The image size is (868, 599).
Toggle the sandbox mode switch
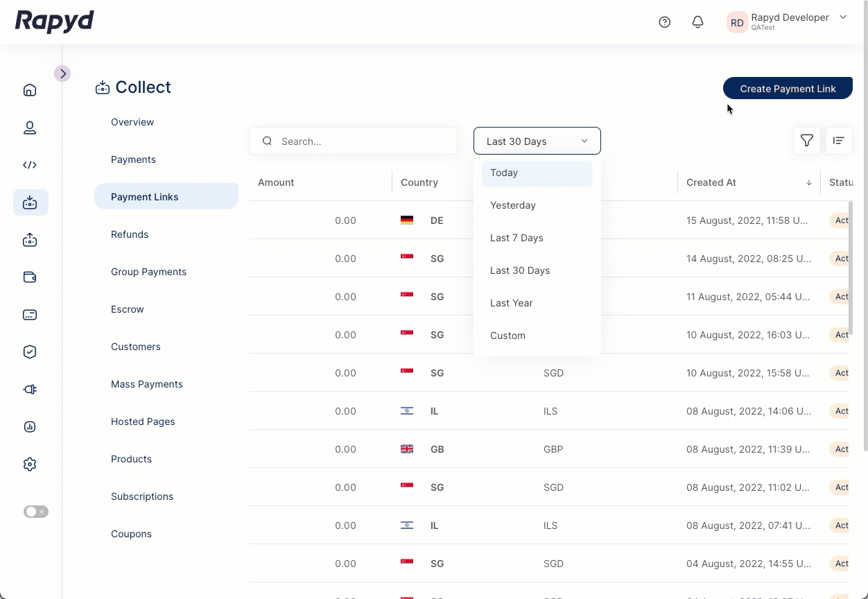pos(36,512)
